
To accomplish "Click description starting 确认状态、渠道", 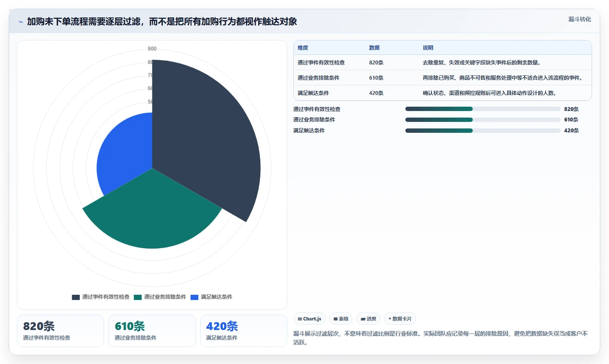I will (489, 93).
